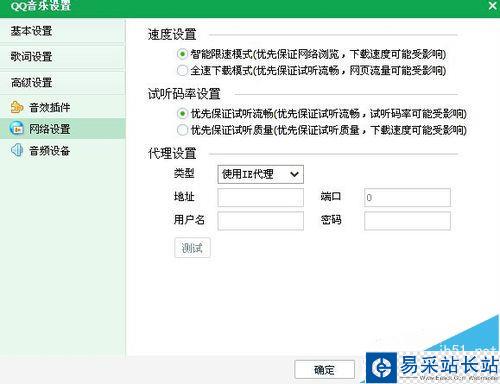This screenshot has width=500, height=384.
Task: Click the 网络设置 network icon
Action: pos(17,129)
